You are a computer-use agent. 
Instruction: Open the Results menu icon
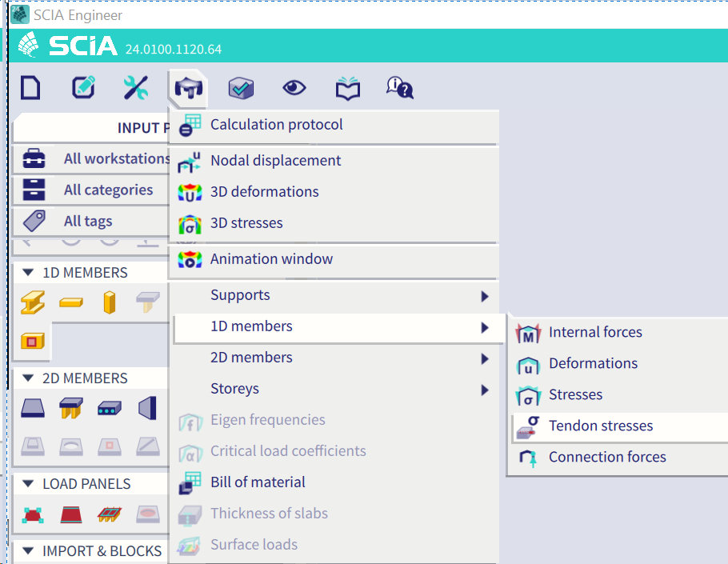coord(188,88)
